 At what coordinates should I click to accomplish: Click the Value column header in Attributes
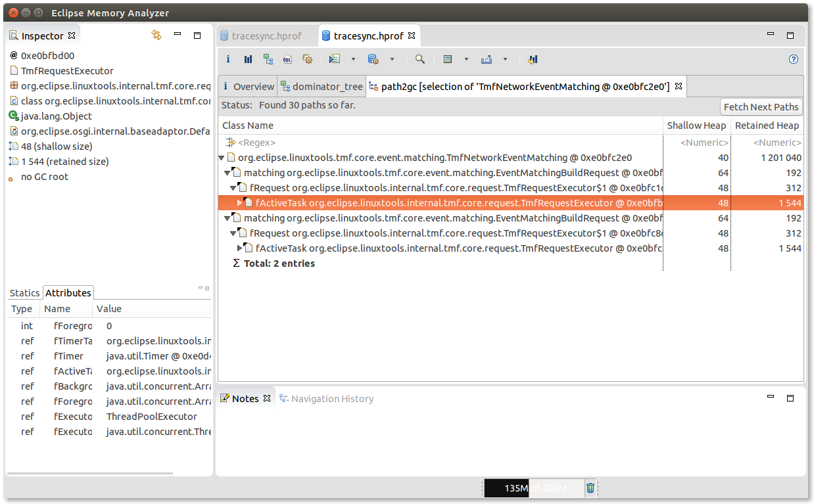point(152,309)
